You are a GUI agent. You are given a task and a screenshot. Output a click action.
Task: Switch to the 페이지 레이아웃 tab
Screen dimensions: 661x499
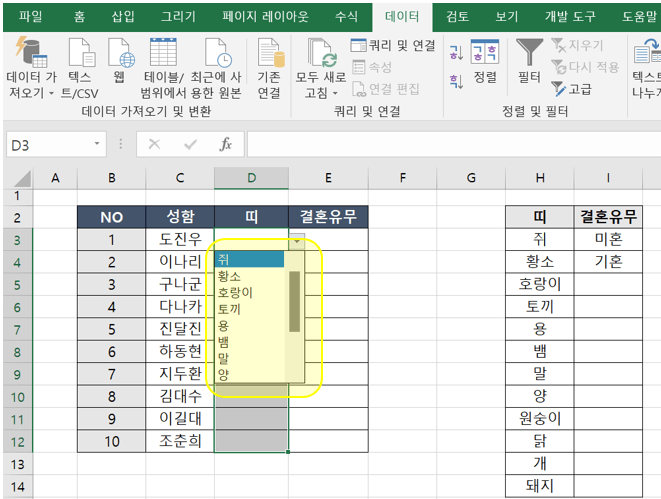coord(266,16)
